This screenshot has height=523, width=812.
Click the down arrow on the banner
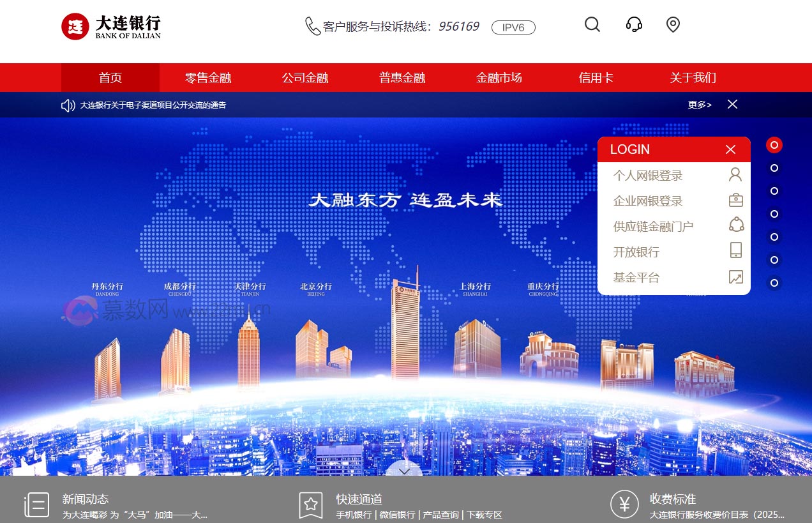pos(404,470)
